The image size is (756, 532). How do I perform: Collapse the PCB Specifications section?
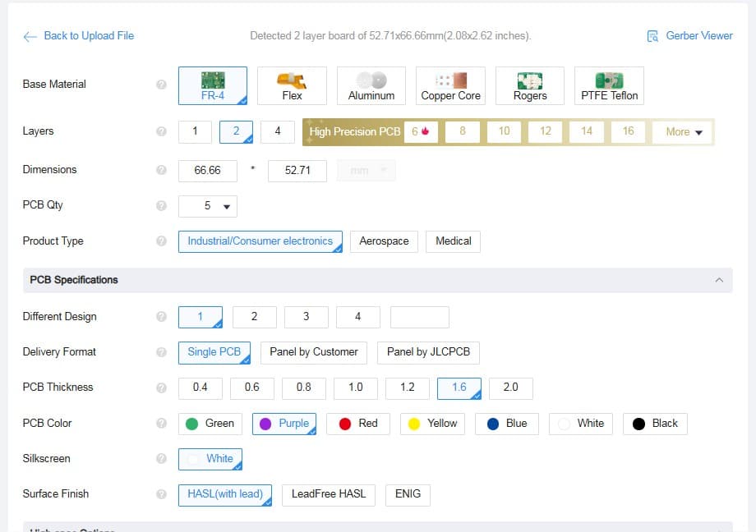click(x=719, y=280)
